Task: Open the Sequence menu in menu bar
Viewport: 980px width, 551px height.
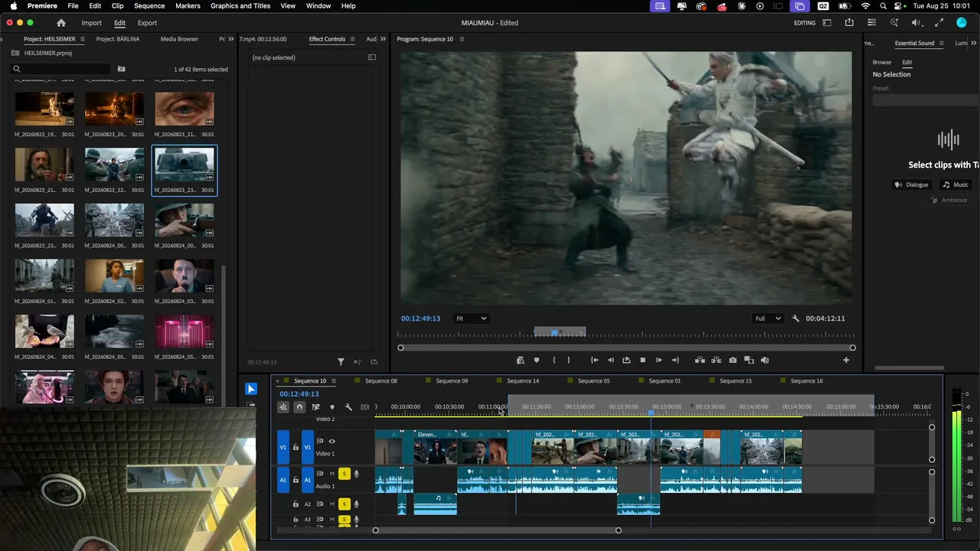Action: pos(149,5)
